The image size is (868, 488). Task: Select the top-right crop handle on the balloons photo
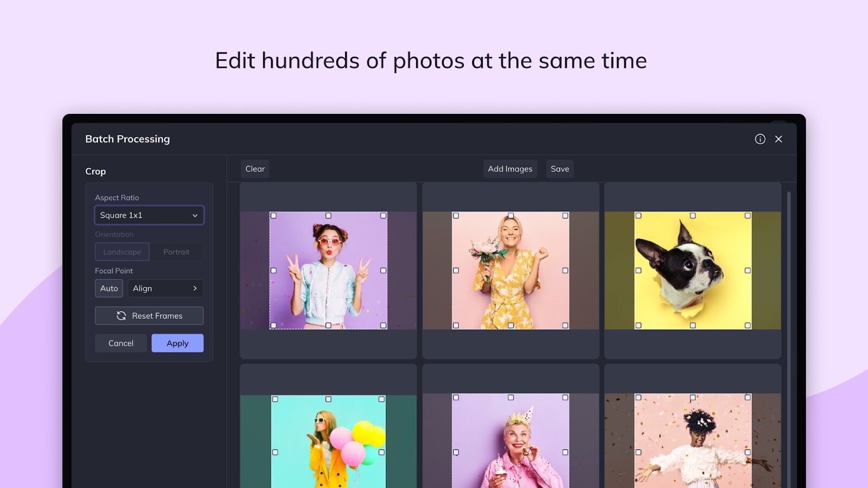coord(382,399)
